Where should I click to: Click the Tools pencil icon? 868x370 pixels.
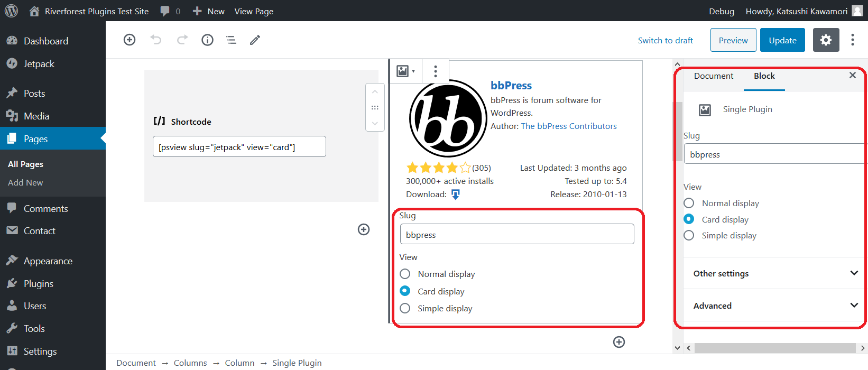coord(255,40)
